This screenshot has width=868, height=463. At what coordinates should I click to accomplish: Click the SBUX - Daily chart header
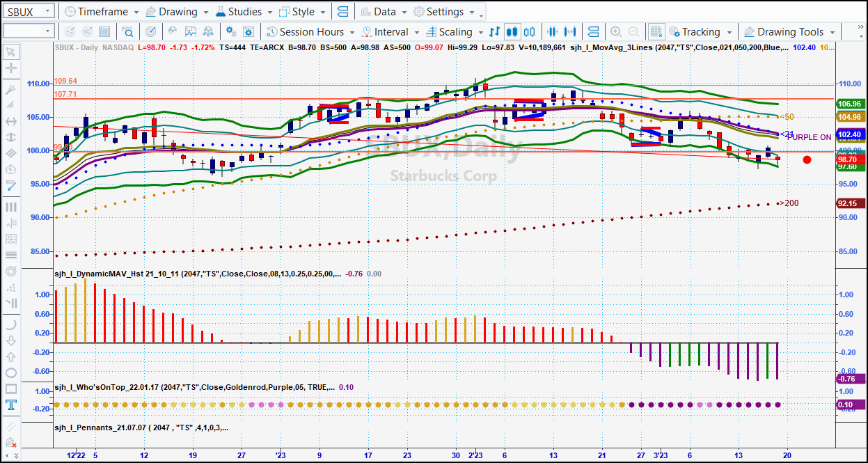(x=77, y=48)
